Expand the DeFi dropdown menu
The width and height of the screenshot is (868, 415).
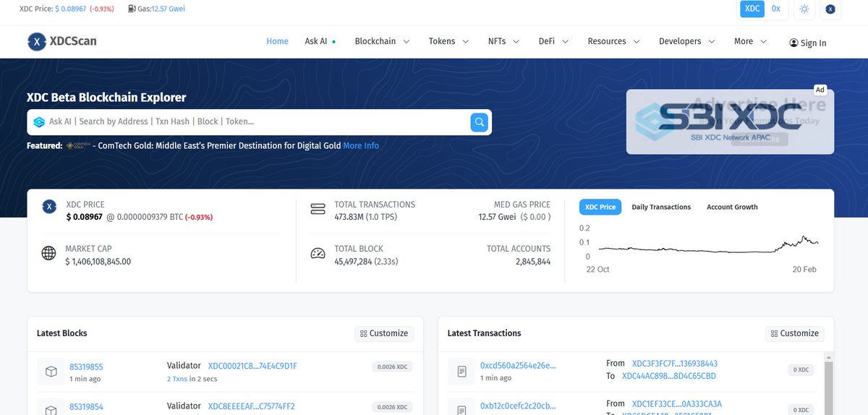tap(553, 41)
